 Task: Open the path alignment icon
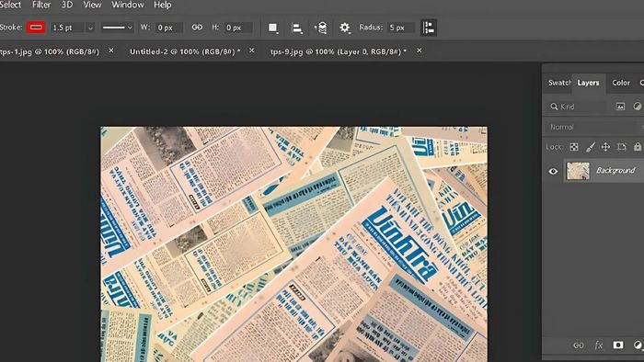297,28
